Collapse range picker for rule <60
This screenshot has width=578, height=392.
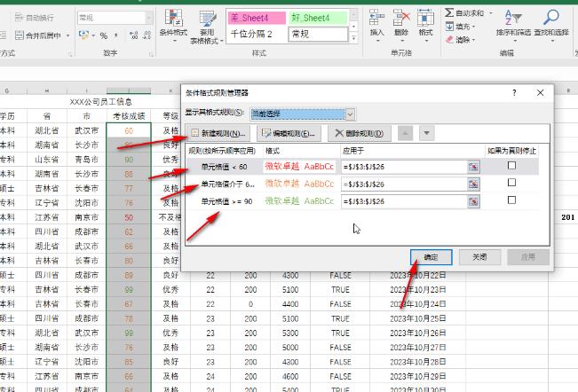tap(474, 167)
